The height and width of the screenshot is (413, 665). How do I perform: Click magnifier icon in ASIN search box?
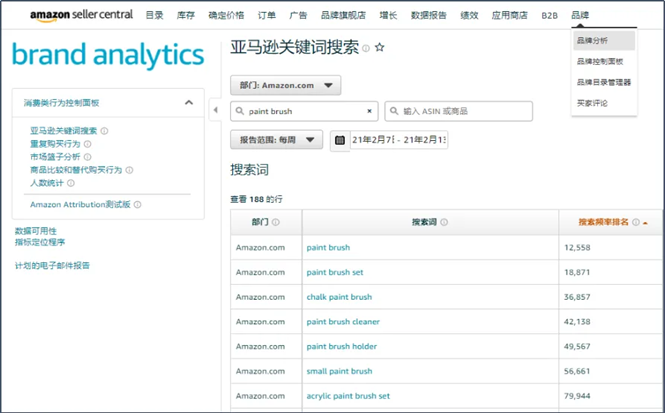(394, 111)
